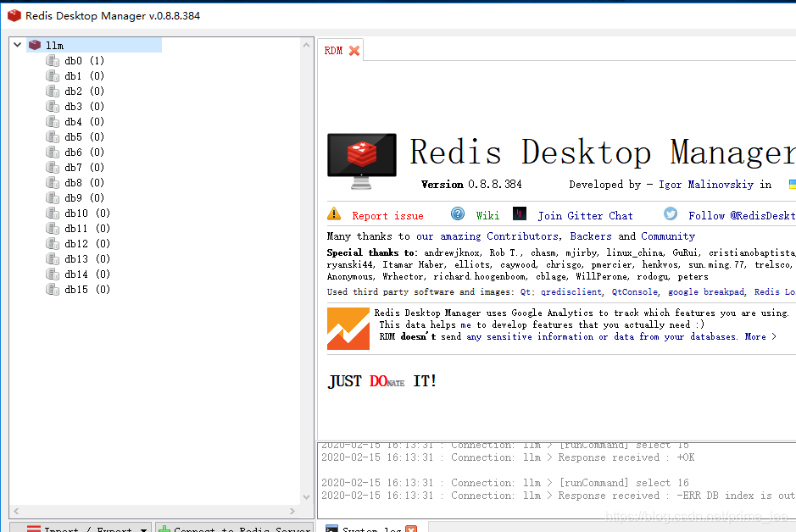
Task: Click the Import / Export hamburger icon
Action: point(33,528)
